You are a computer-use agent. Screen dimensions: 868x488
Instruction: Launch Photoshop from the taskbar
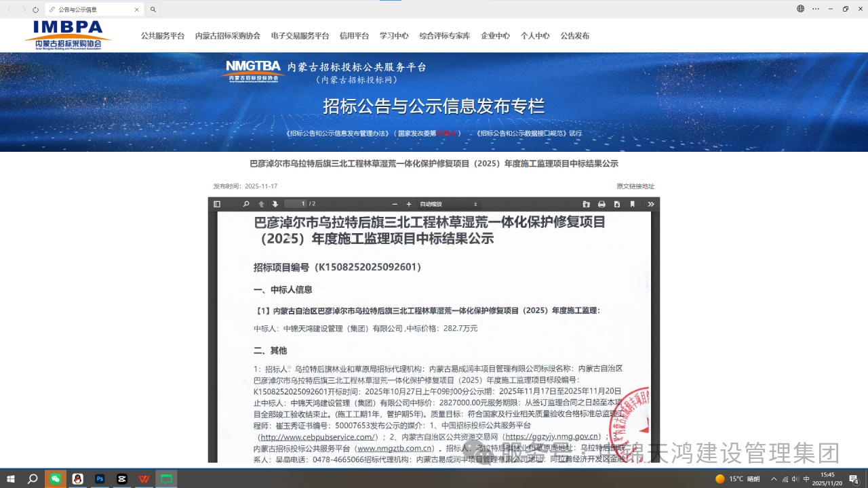coord(99,479)
